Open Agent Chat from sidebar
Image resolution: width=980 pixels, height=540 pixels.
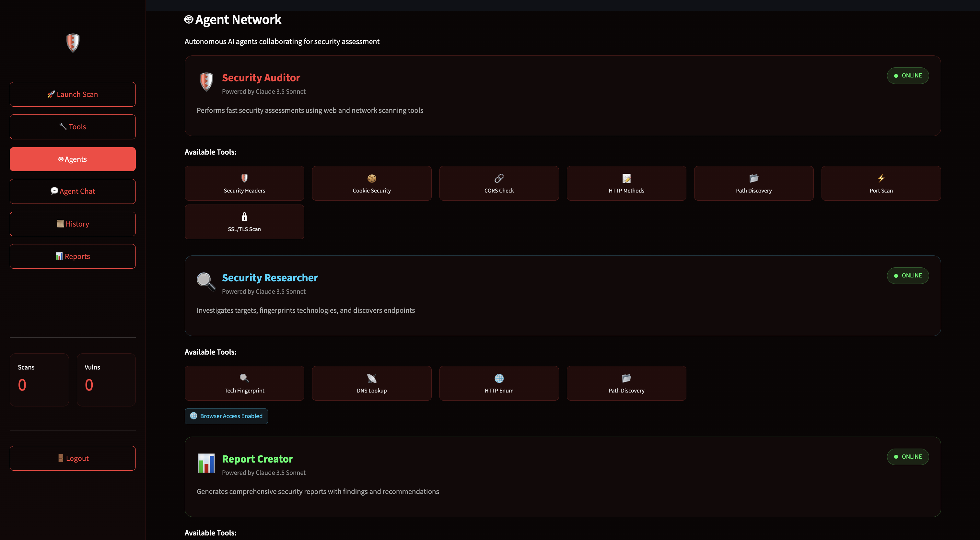tap(73, 192)
